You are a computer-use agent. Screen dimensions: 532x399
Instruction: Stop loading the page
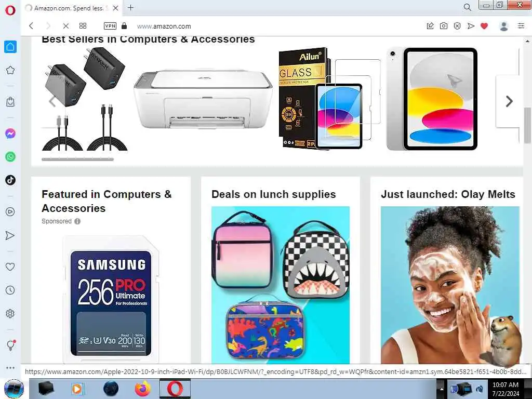66,26
